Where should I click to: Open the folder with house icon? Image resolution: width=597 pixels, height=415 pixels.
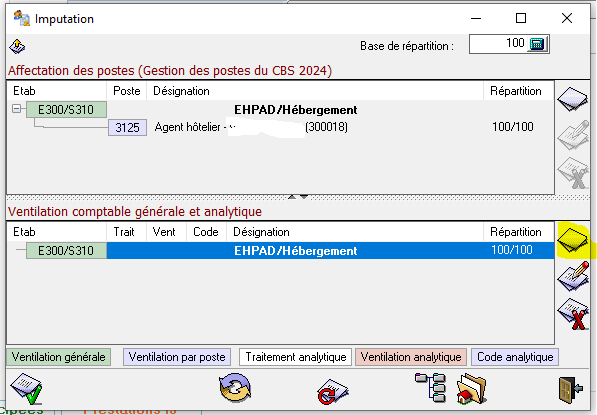click(472, 389)
